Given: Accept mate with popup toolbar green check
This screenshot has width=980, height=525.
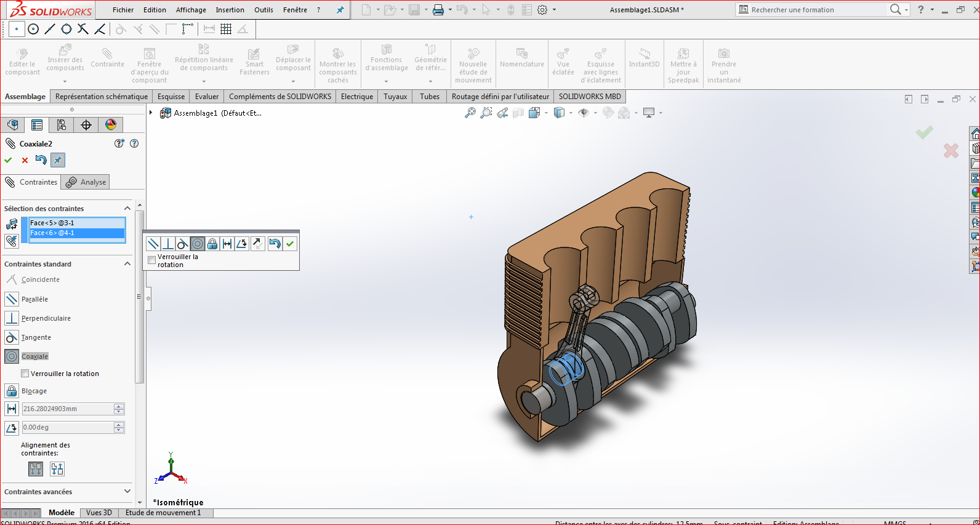Looking at the screenshot, I should 290,244.
